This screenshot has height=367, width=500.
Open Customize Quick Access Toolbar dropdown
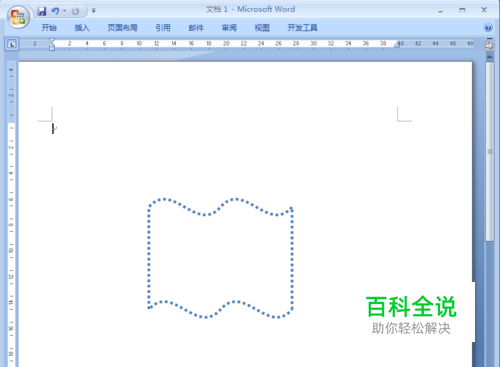94,11
